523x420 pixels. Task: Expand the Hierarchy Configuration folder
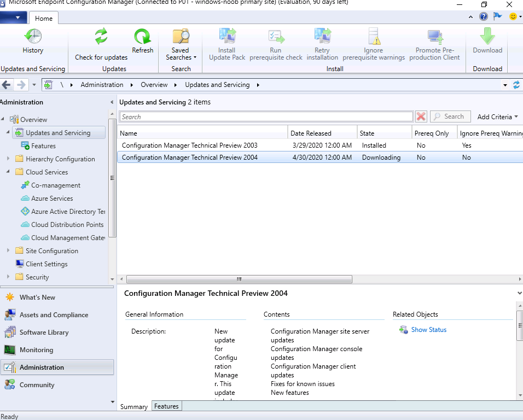tap(8, 159)
